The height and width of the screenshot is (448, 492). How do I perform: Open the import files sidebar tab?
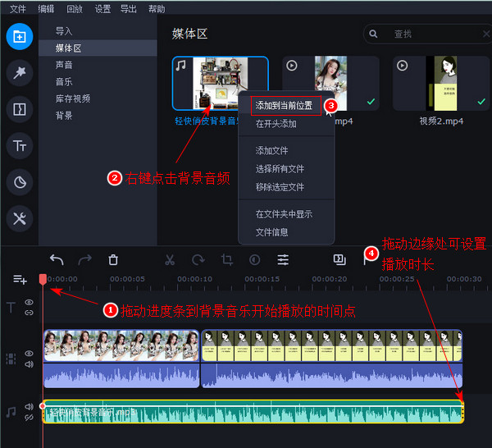coord(20,36)
